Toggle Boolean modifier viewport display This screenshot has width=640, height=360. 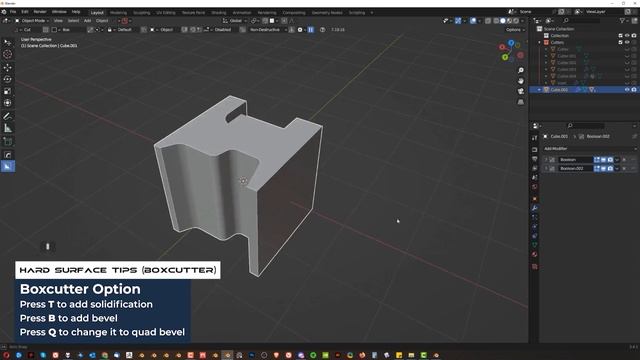603,160
